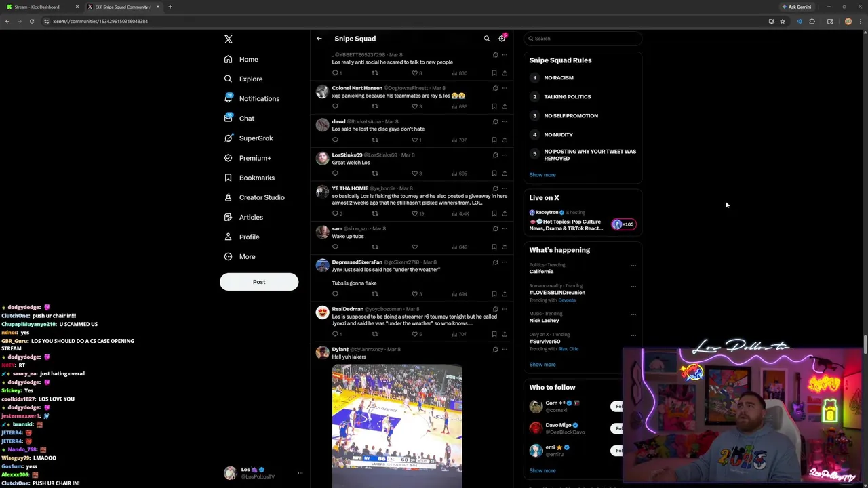This screenshot has height=488, width=868.
Task: Click the Post button
Action: click(259, 282)
